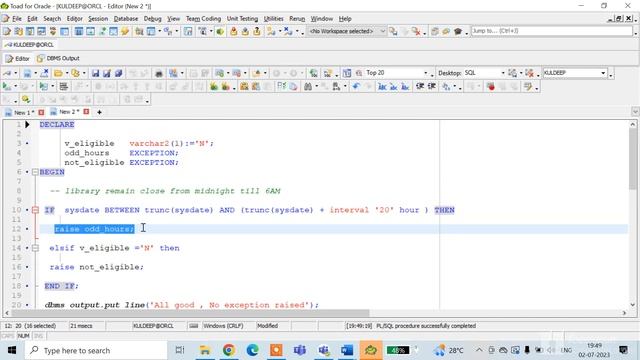Image resolution: width=640 pixels, height=360 pixels.
Task: Click the Windows Start button
Action: 12,350
